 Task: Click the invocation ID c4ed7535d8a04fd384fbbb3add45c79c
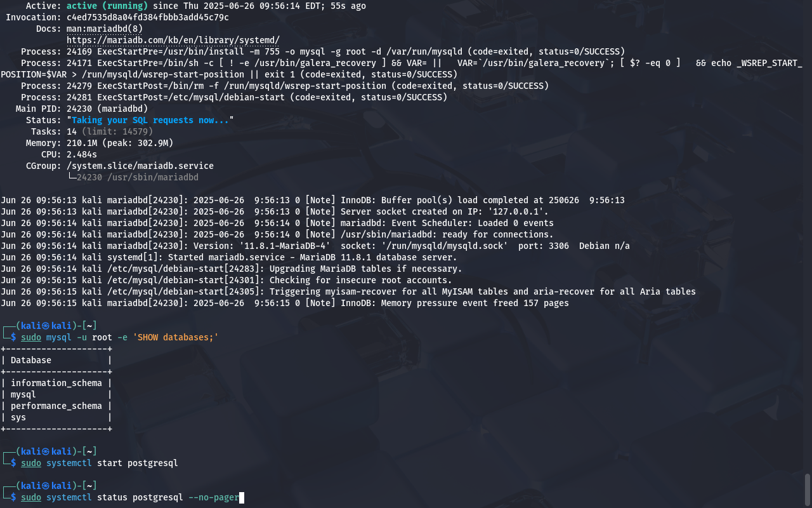(148, 17)
